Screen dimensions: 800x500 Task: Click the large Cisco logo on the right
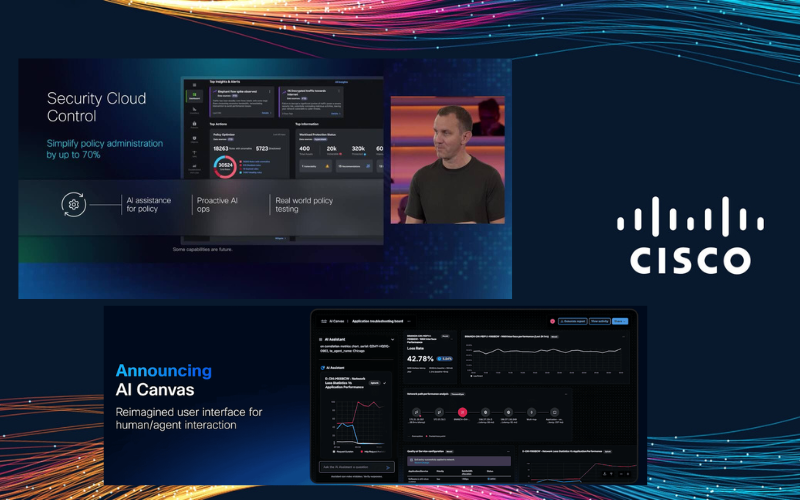point(690,235)
